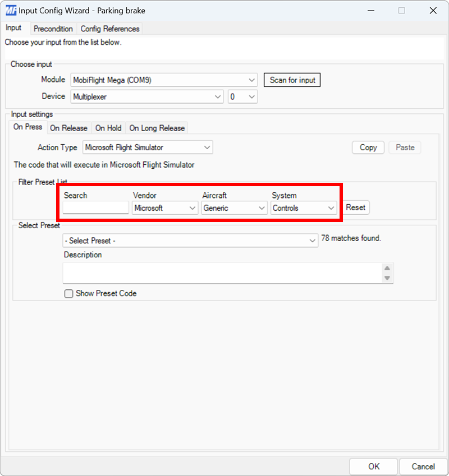Open the Config References tab

110,29
